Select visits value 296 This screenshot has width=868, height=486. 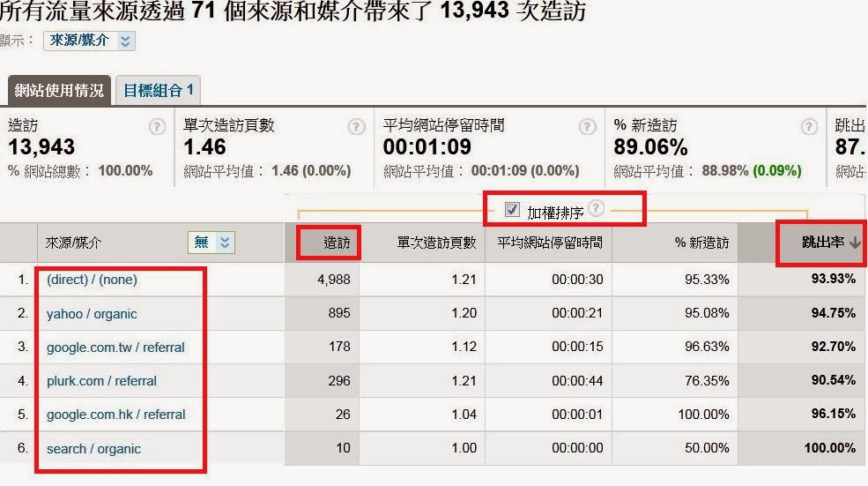(339, 381)
